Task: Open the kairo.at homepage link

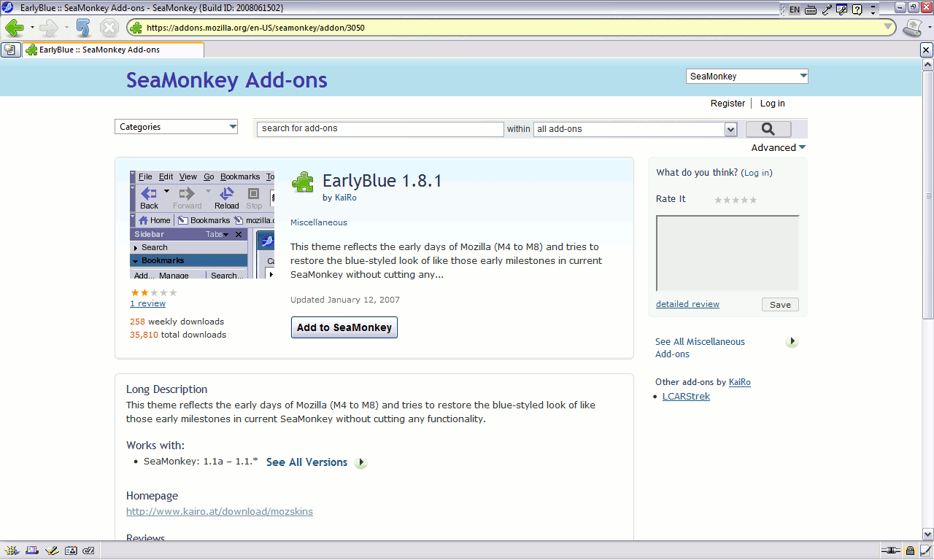Action: 220,512
